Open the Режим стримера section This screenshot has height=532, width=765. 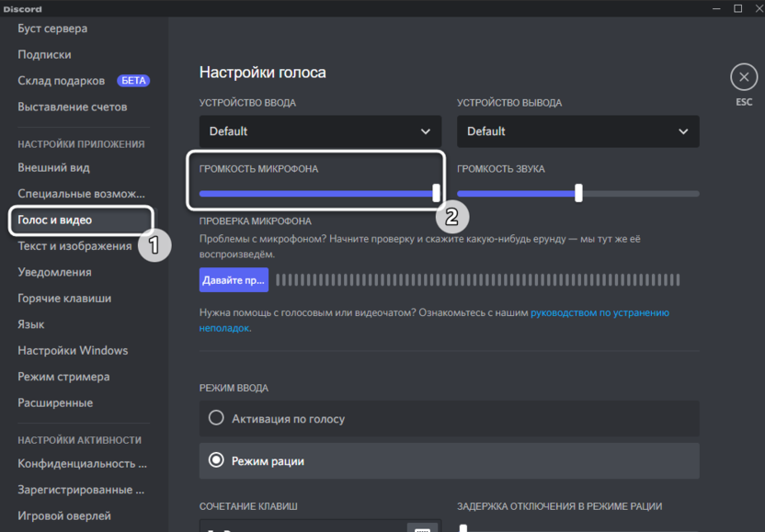tap(63, 377)
